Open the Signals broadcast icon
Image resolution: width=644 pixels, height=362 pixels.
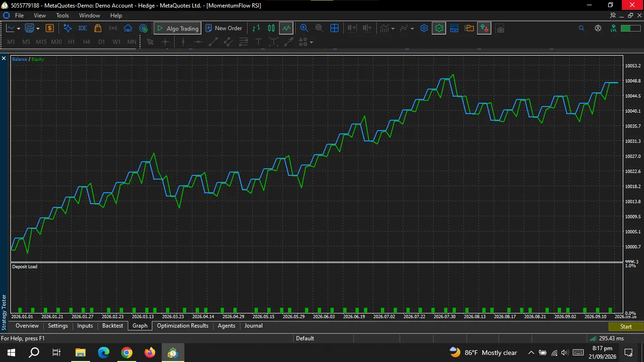[113, 28]
